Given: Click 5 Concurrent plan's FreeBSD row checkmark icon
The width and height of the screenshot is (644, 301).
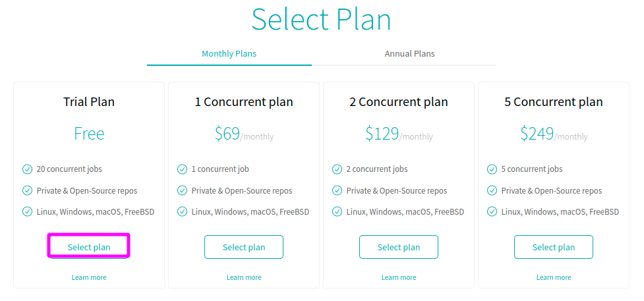Looking at the screenshot, I should (x=492, y=212).
